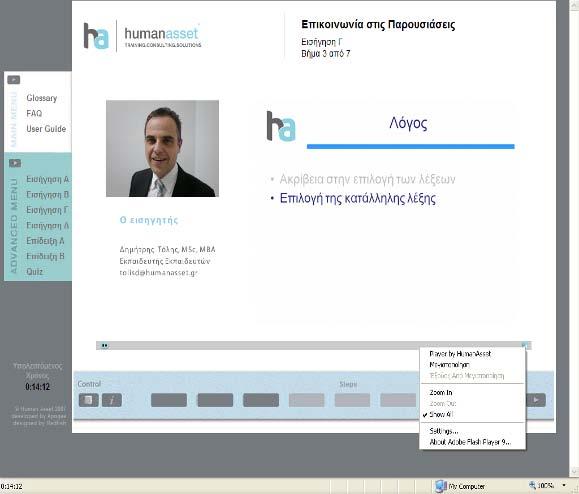Open Επίδειξη Β

[45, 256]
